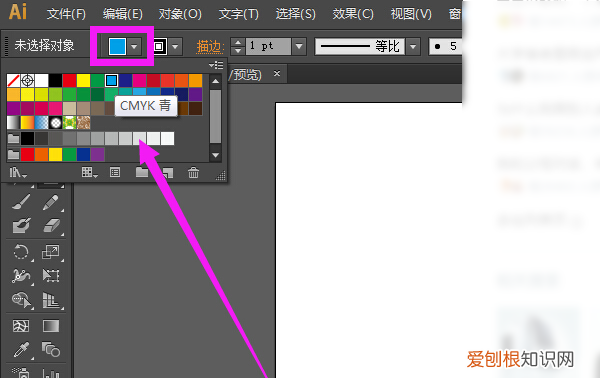Pick the CMYK yellow swatch
Screen dimensions: 600x378
[x=83, y=81]
